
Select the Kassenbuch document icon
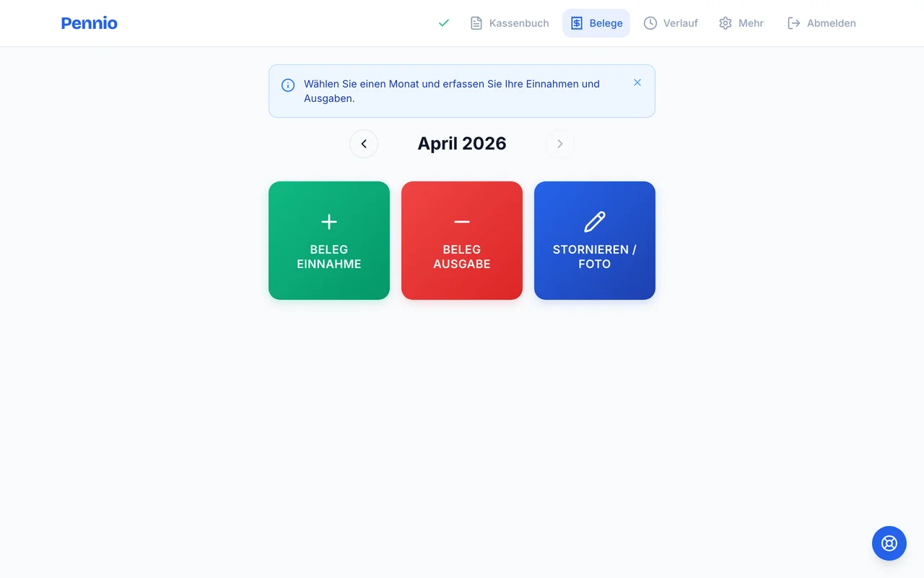coord(476,23)
